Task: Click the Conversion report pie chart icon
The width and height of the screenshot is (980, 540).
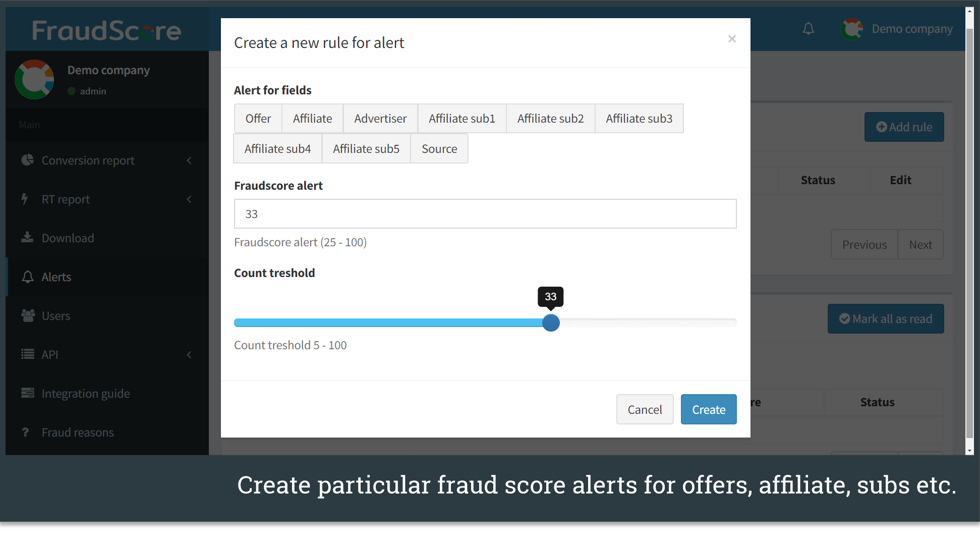Action: 28,160
